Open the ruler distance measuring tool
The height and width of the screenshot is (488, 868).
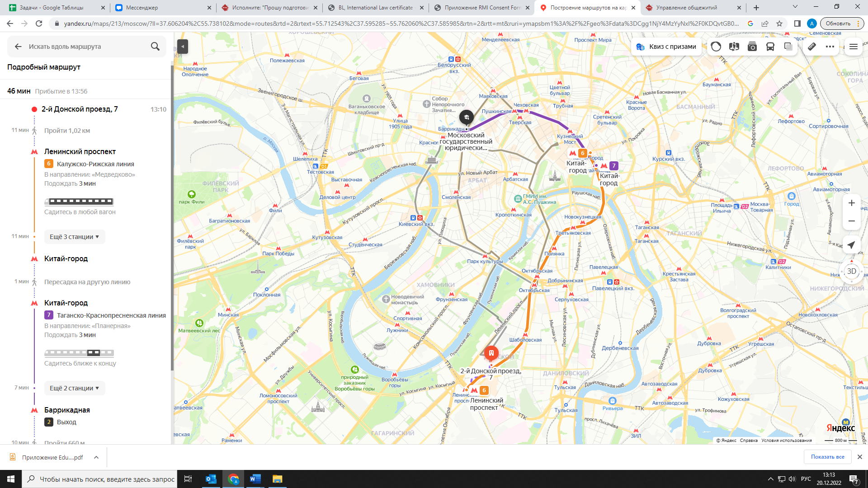point(812,47)
